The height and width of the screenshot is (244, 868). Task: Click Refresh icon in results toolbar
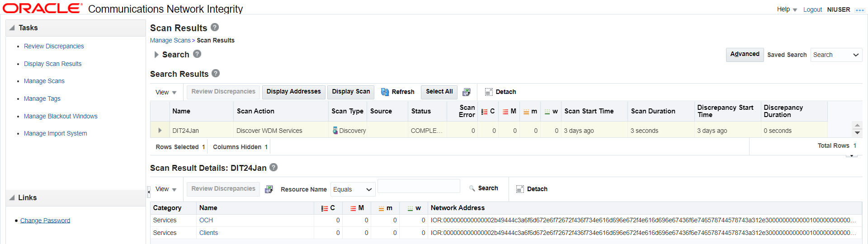(385, 92)
